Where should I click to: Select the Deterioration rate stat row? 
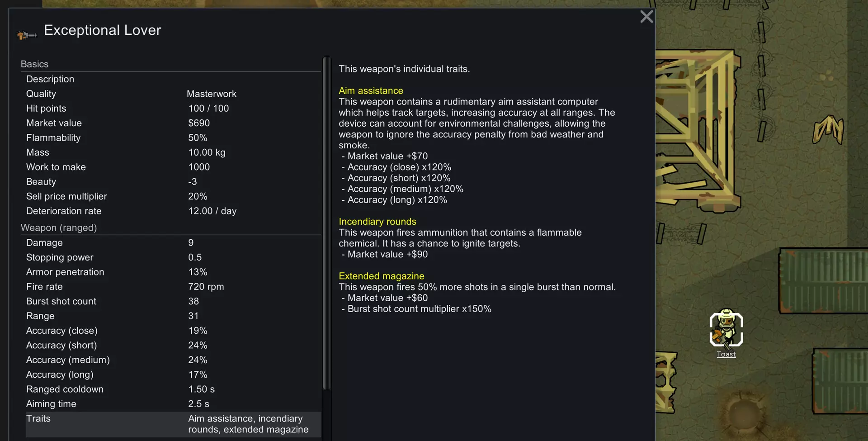point(172,211)
